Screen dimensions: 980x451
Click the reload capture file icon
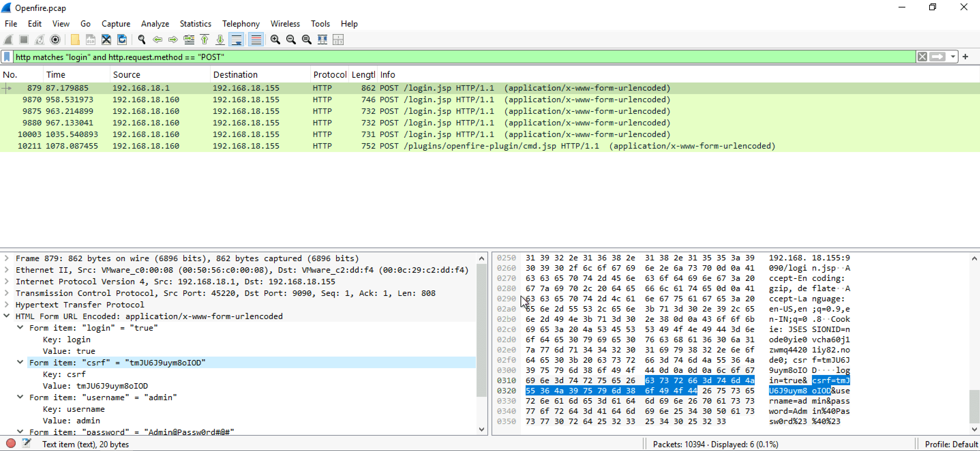pos(122,40)
